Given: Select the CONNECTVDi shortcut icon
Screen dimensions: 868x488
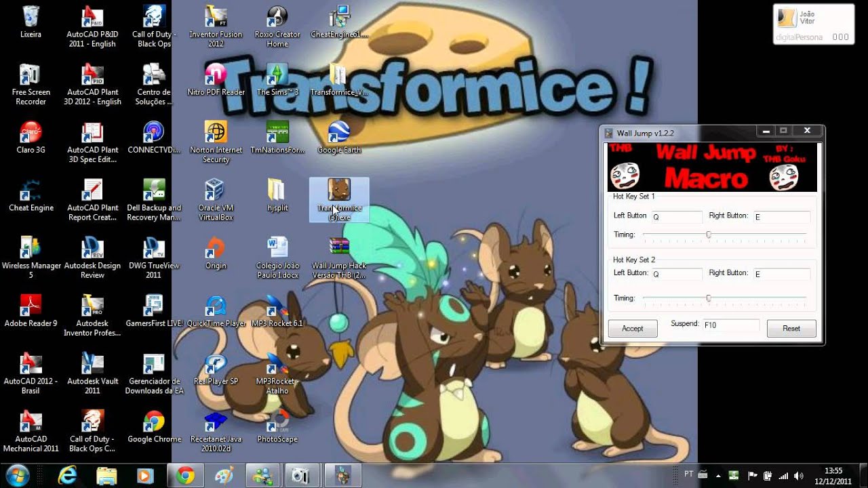Looking at the screenshot, I should click(x=154, y=138).
